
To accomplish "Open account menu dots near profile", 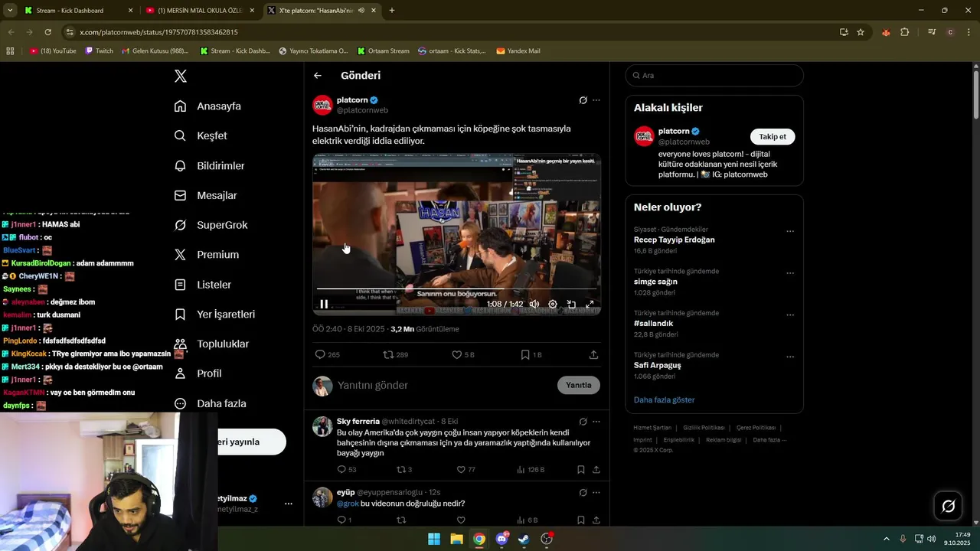I will 289,504.
